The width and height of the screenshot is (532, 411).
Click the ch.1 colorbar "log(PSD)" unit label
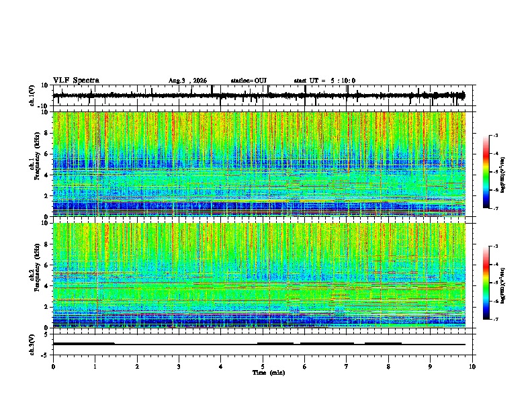pos(502,175)
